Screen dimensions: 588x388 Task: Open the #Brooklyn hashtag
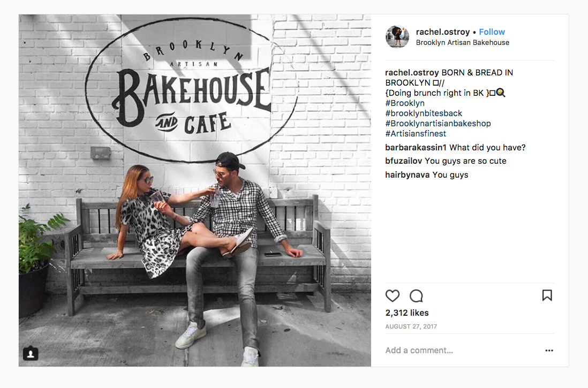click(405, 103)
